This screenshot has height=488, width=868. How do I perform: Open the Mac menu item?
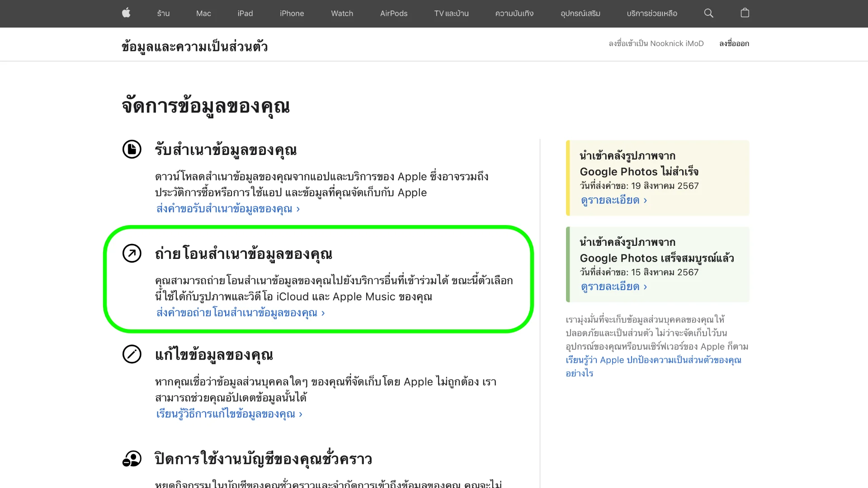[203, 14]
